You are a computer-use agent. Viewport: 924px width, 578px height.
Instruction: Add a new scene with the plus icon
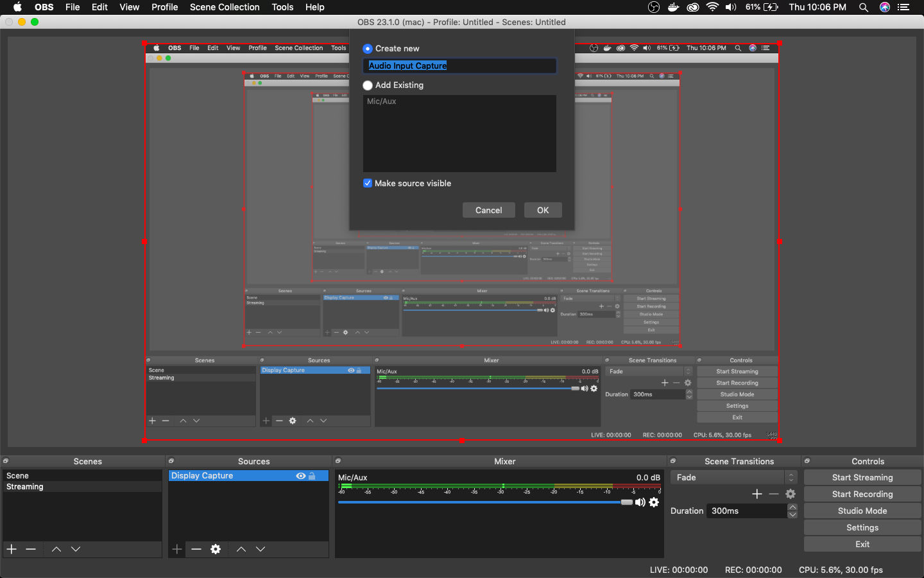pyautogui.click(x=12, y=549)
